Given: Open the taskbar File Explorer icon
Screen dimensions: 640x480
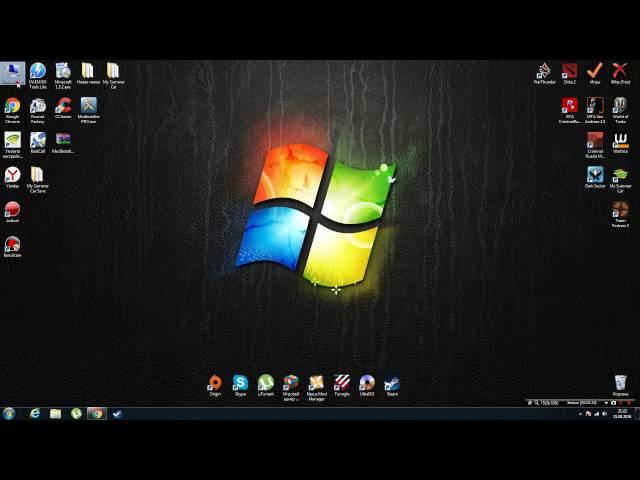Looking at the screenshot, I should coord(56,414).
